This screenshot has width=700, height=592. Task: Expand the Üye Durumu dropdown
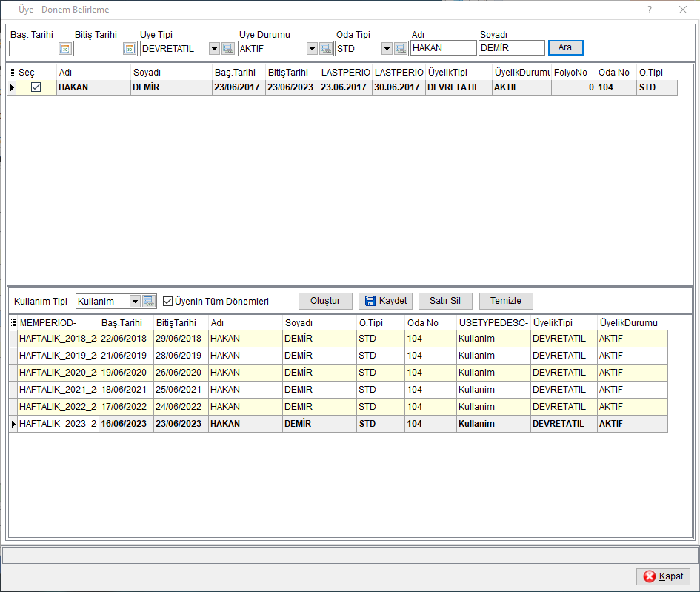(x=312, y=49)
